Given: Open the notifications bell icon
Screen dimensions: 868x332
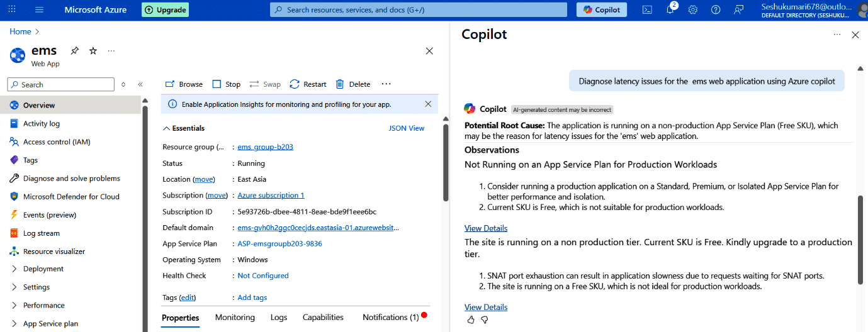Looking at the screenshot, I should pyautogui.click(x=670, y=9).
